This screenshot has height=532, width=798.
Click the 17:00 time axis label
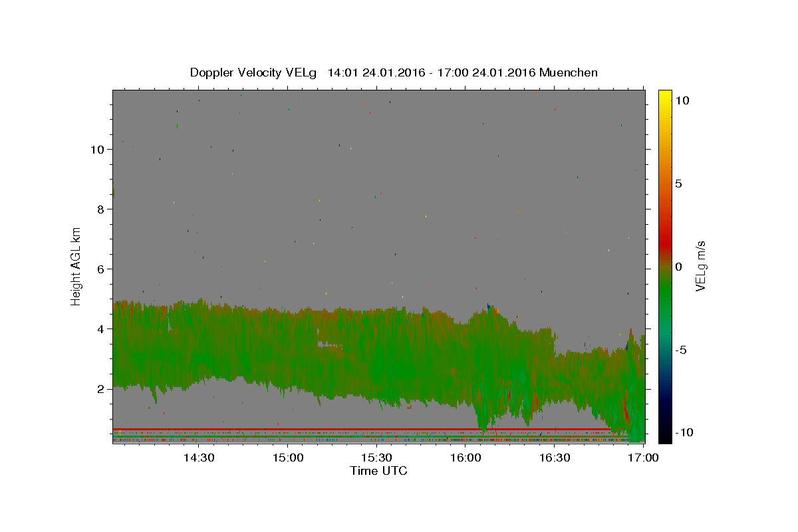click(x=644, y=458)
